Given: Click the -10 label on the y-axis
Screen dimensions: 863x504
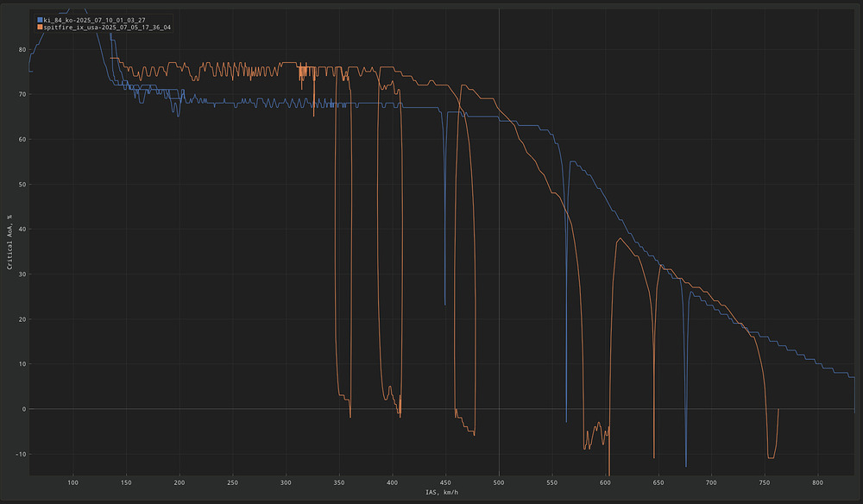Looking at the screenshot, I should (20, 454).
